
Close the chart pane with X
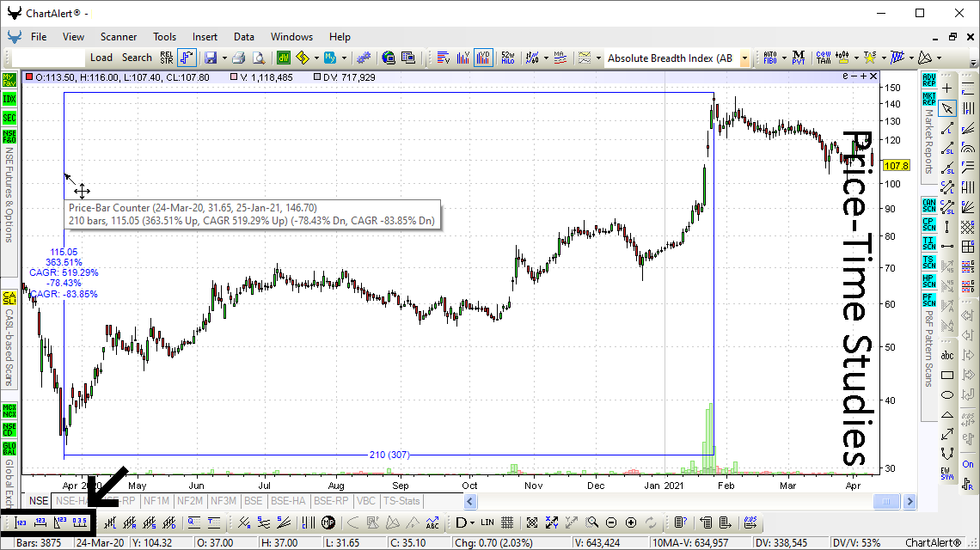pyautogui.click(x=873, y=76)
